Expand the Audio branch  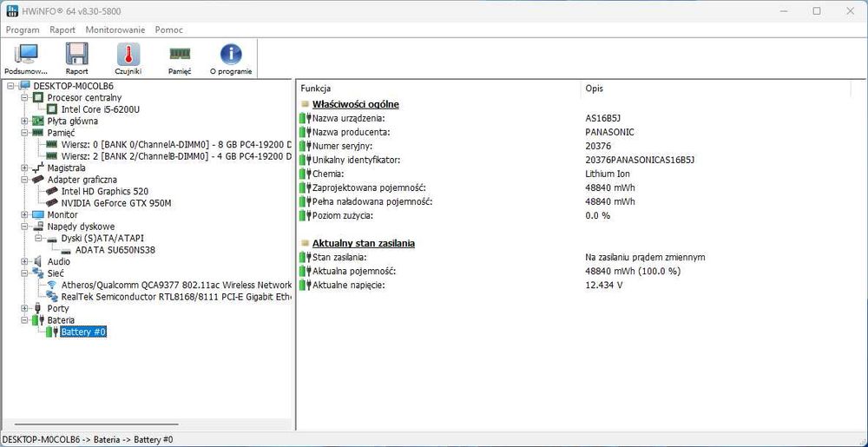[24, 261]
